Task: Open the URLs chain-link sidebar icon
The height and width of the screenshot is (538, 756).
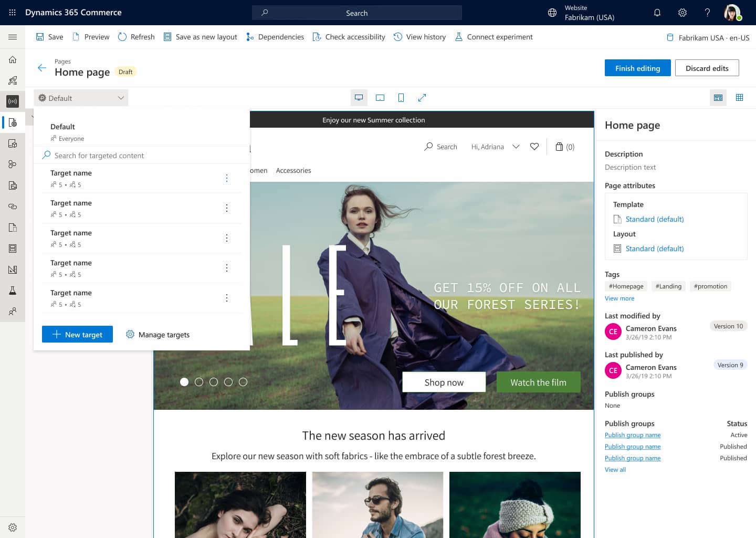Action: [x=13, y=206]
